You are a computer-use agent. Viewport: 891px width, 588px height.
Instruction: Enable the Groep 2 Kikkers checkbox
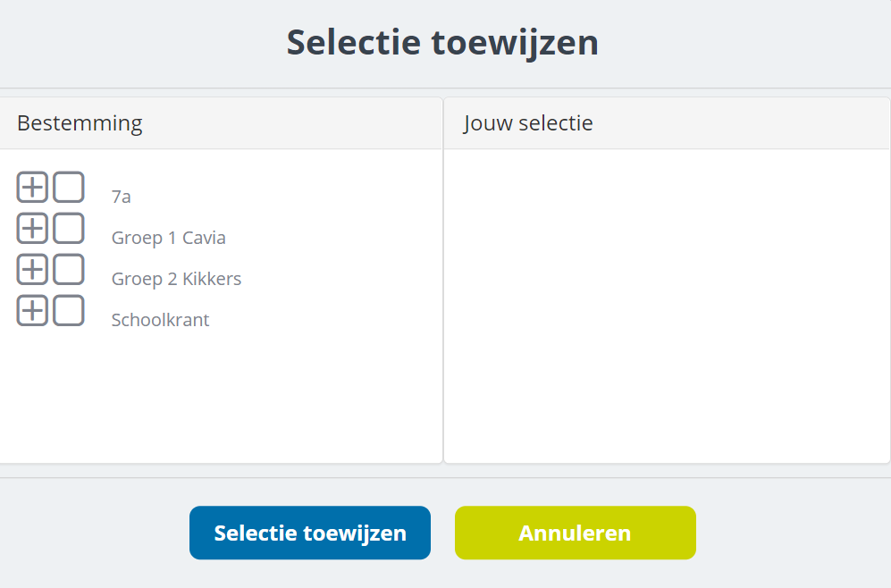[68, 269]
